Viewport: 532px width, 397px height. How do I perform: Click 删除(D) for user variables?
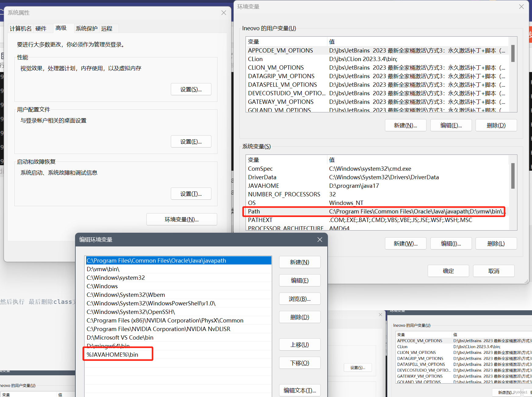[x=496, y=125]
